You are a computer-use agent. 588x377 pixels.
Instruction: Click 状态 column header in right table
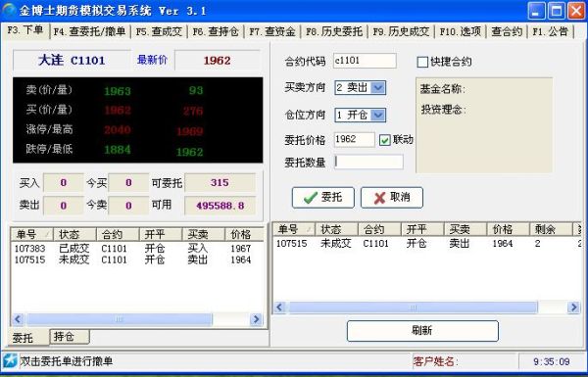pyautogui.click(x=336, y=229)
